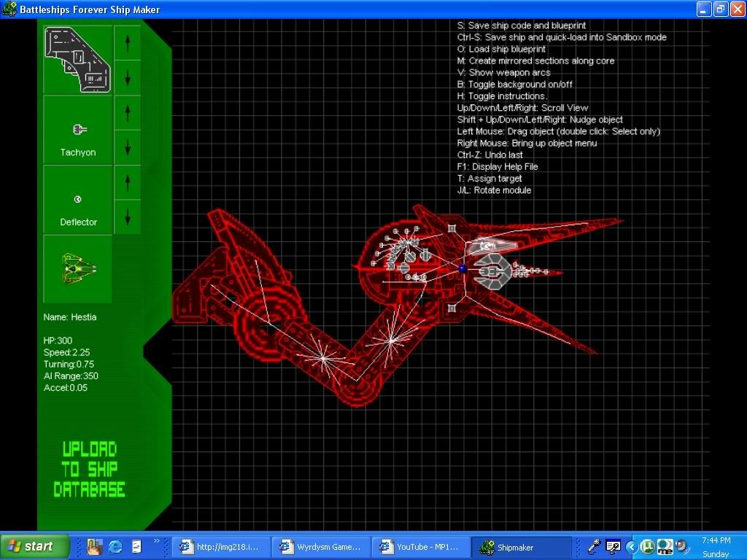This screenshot has width=747, height=560.
Task: Click the 'F1: Display Help File' line
Action: click(x=498, y=167)
